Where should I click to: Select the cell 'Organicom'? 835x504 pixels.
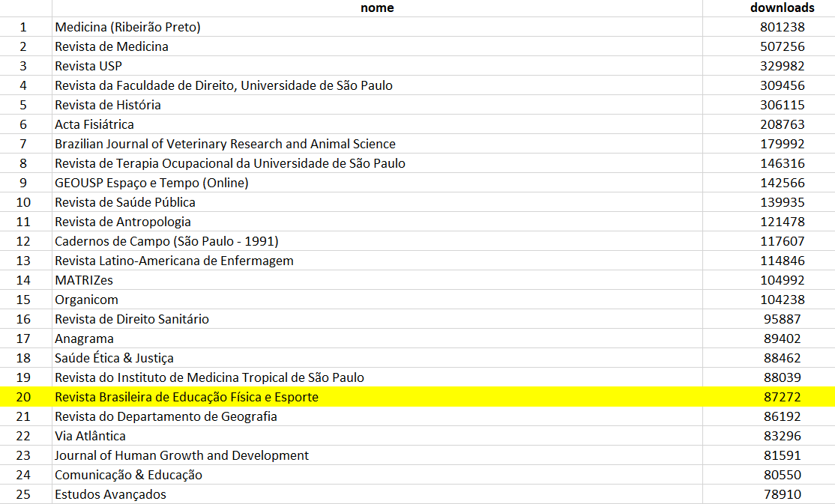coord(377,300)
